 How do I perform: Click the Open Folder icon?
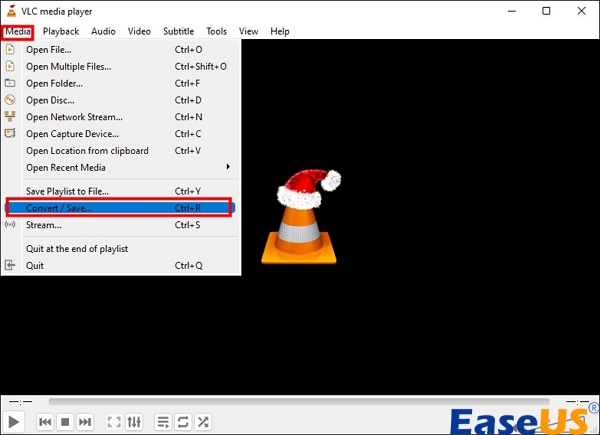(10, 83)
